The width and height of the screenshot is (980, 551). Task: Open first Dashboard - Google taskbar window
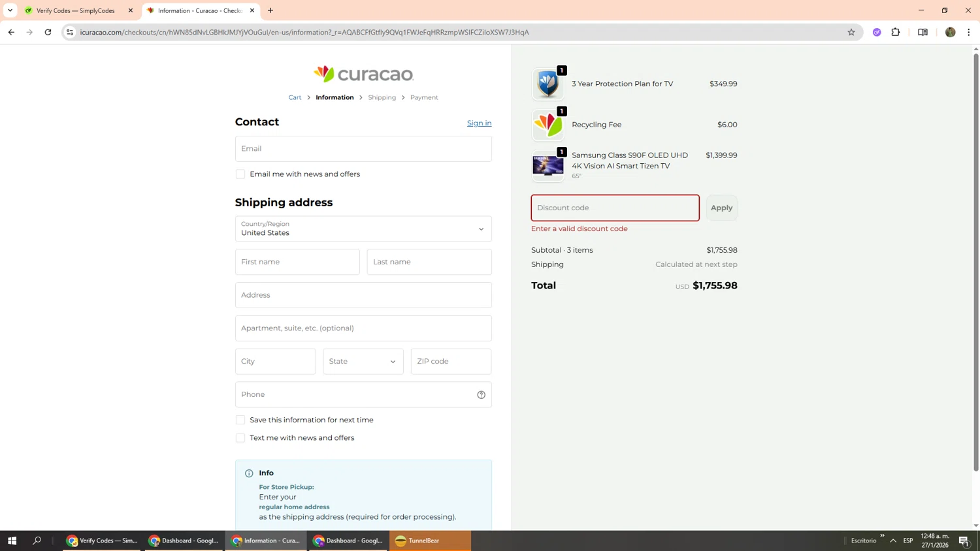(184, 541)
